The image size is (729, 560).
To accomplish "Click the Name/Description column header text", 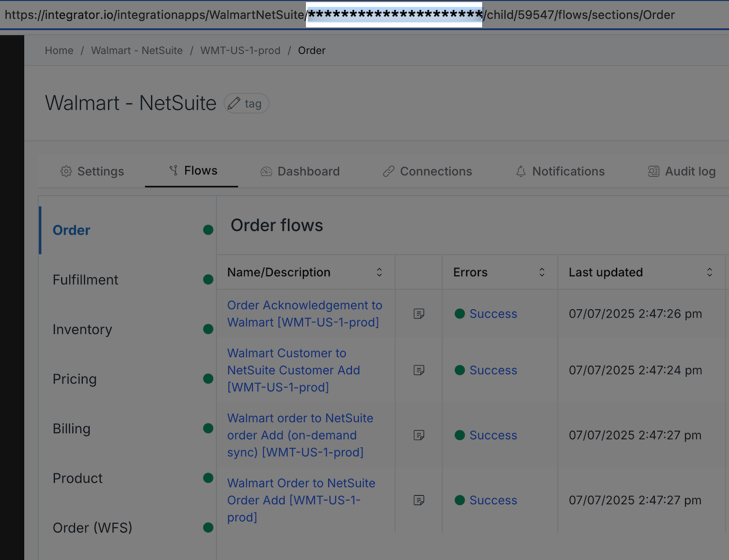I will (279, 272).
